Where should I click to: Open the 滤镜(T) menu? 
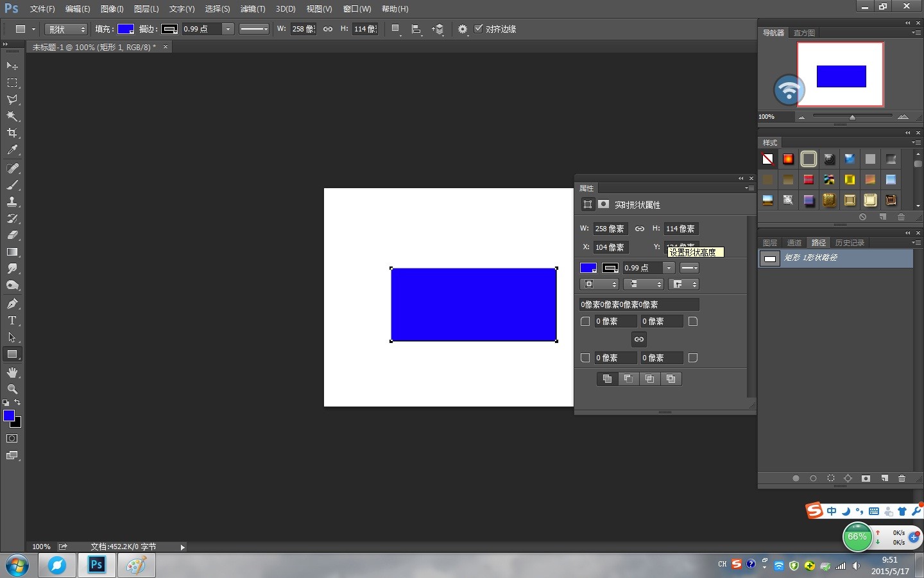point(252,9)
